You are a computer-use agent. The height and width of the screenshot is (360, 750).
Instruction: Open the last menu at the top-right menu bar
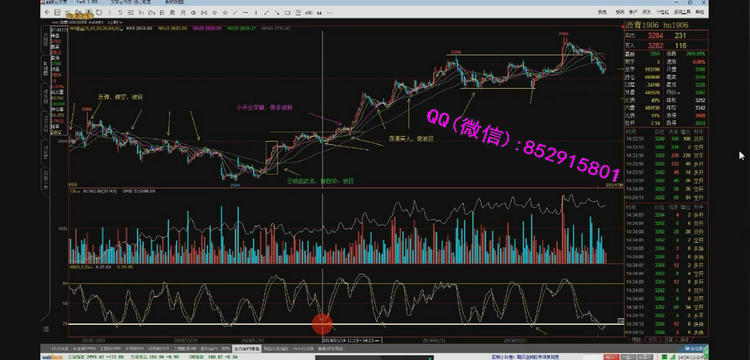point(700,12)
